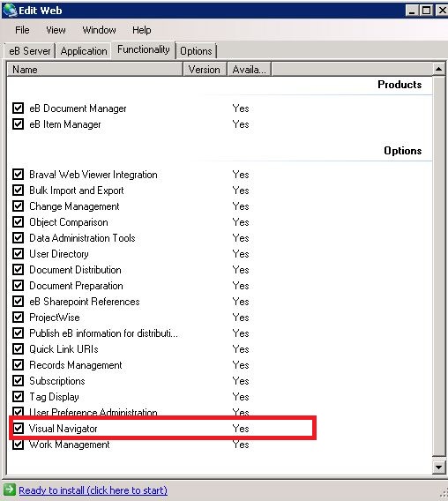Click the Yes value for Work Management
This screenshot has width=448, height=501.
tap(241, 445)
